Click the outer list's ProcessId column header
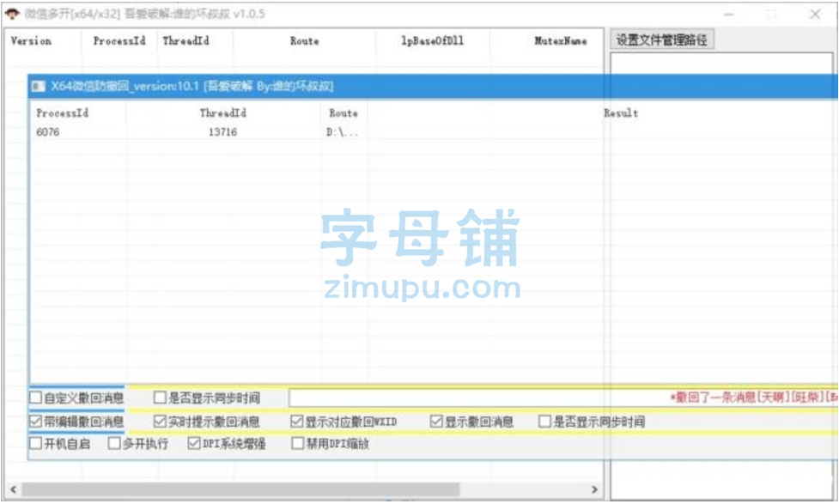Screen dimensions: 839x504 (x=119, y=40)
